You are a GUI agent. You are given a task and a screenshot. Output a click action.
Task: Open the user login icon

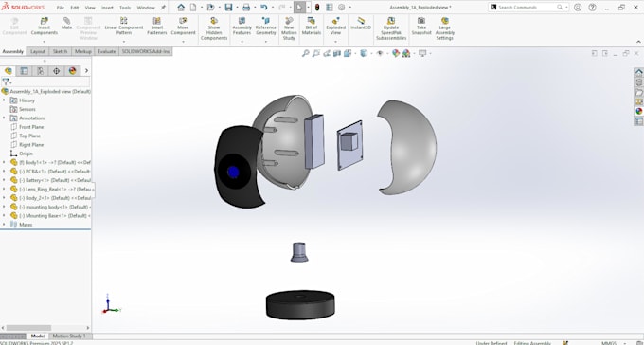tap(578, 7)
